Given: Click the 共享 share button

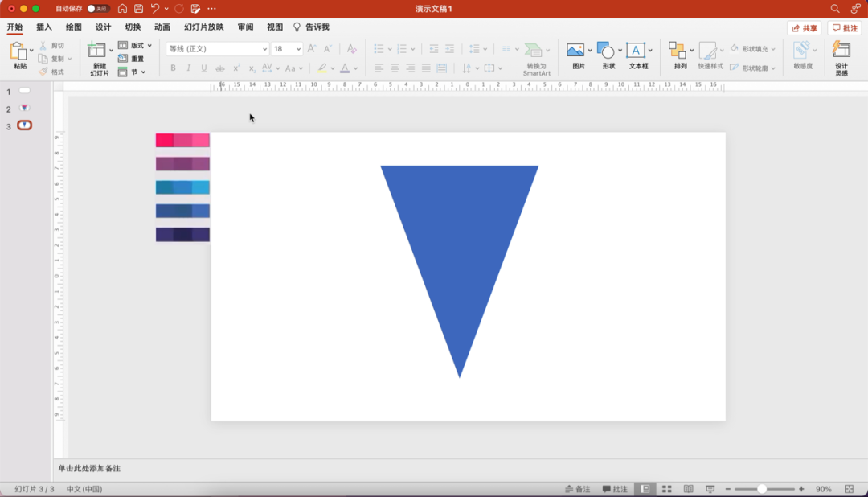Looking at the screenshot, I should click(805, 28).
